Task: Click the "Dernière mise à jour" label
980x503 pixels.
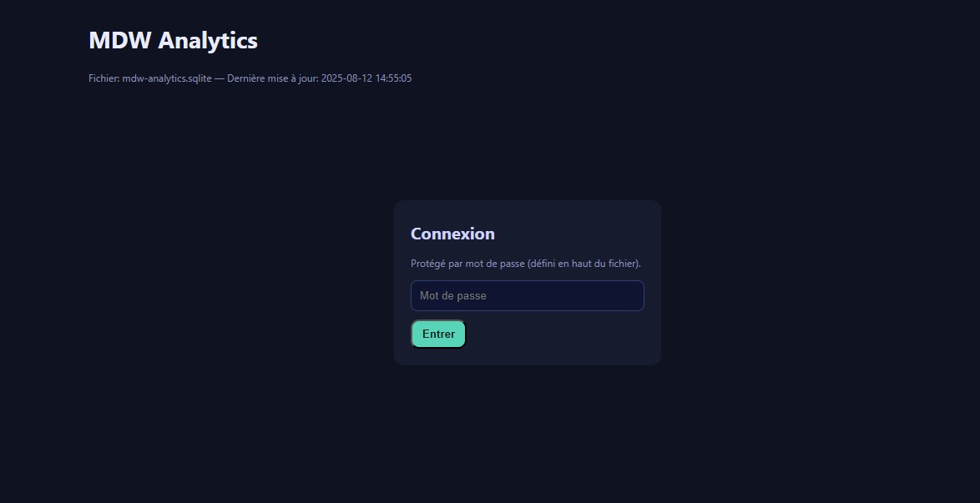Action: tap(272, 78)
